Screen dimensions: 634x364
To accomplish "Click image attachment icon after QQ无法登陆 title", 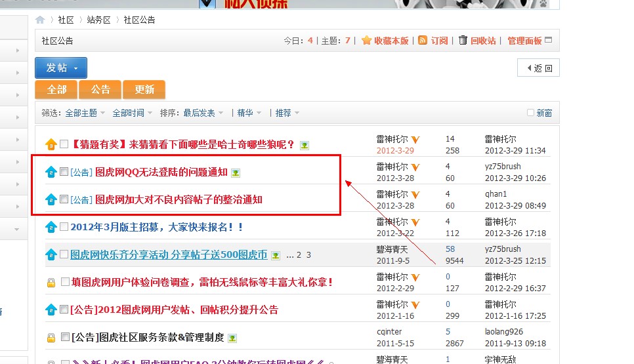I will [236, 173].
